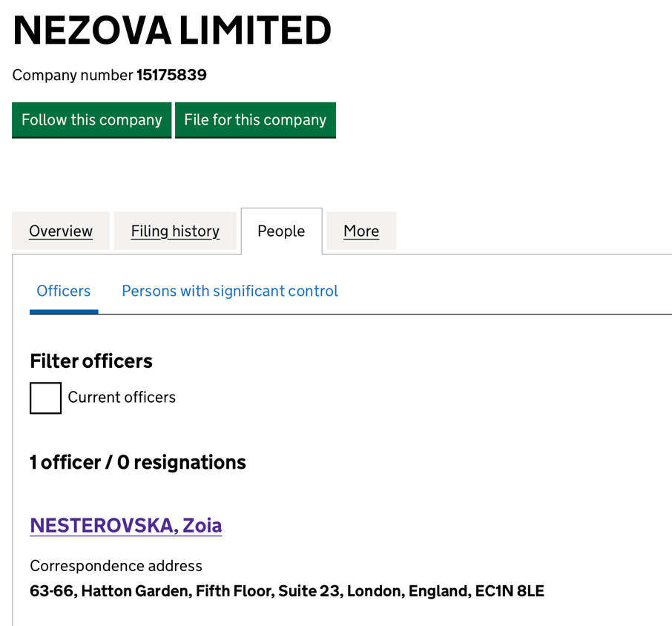Click the Follow this company button
This screenshot has width=672, height=626.
tap(91, 120)
